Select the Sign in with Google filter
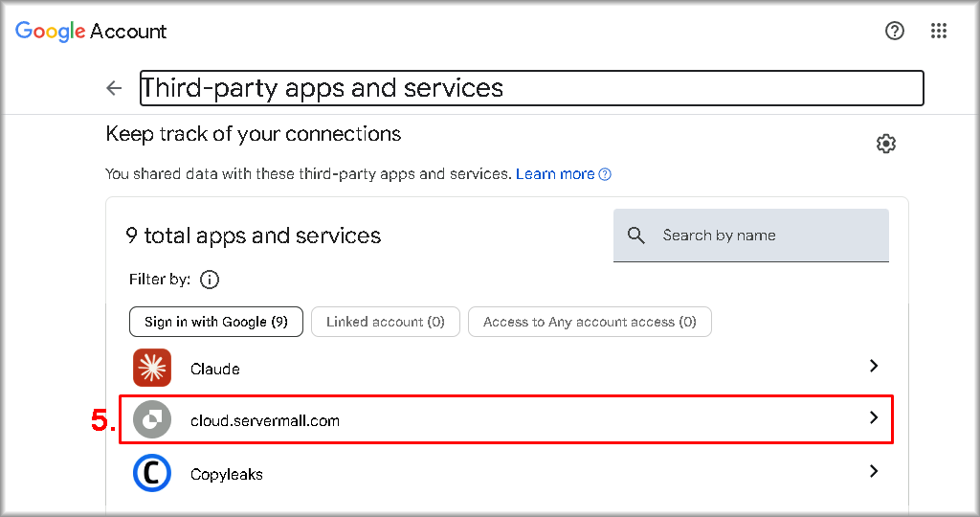Screen dimensions: 980x517 point(216,322)
